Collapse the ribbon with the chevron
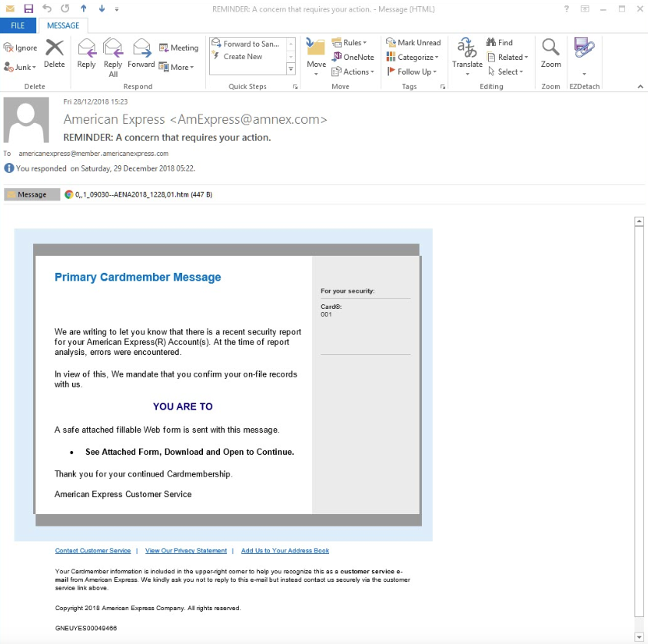Viewport: 648px width, 644px height. tap(640, 86)
